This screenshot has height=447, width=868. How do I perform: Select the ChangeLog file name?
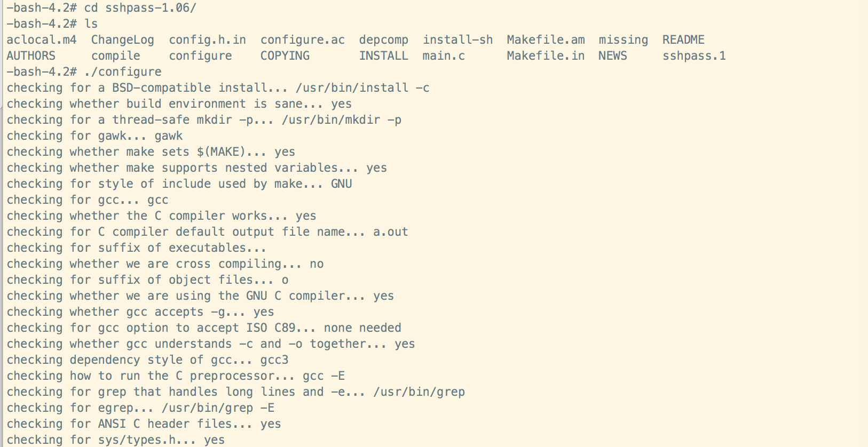tap(122, 41)
